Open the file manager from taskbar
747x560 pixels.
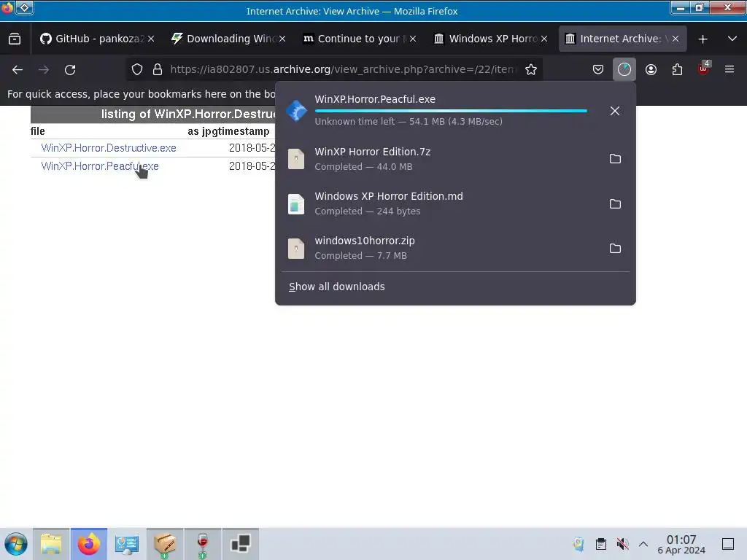click(x=51, y=544)
